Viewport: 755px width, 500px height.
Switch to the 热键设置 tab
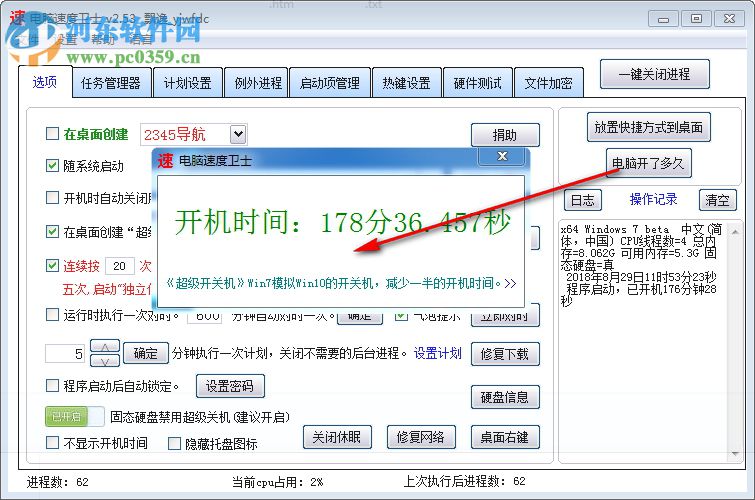(x=406, y=83)
